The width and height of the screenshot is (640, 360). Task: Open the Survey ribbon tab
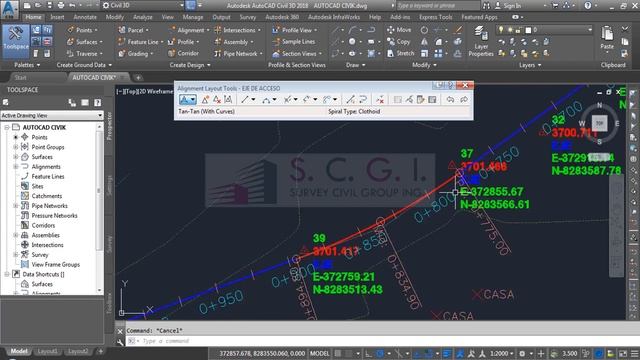tap(247, 17)
